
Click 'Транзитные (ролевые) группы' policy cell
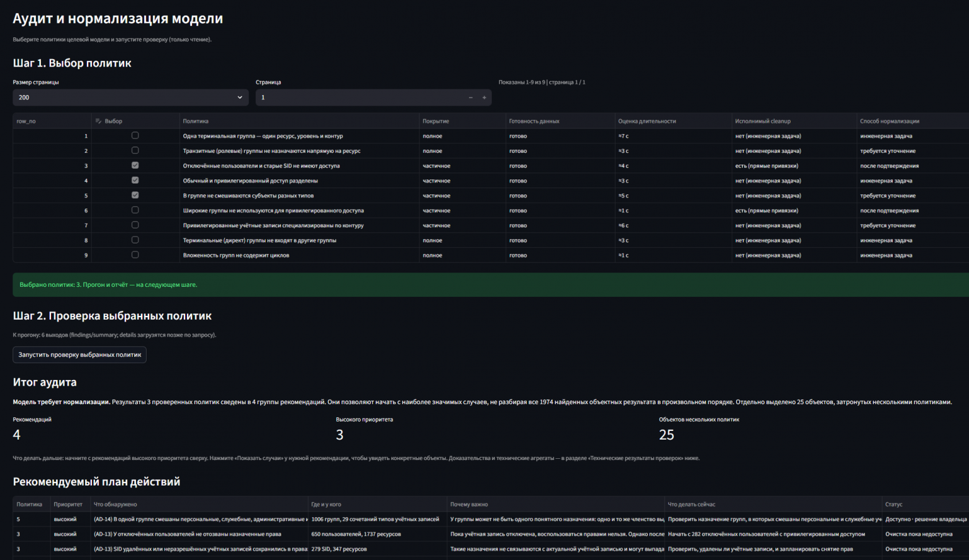pos(299,151)
